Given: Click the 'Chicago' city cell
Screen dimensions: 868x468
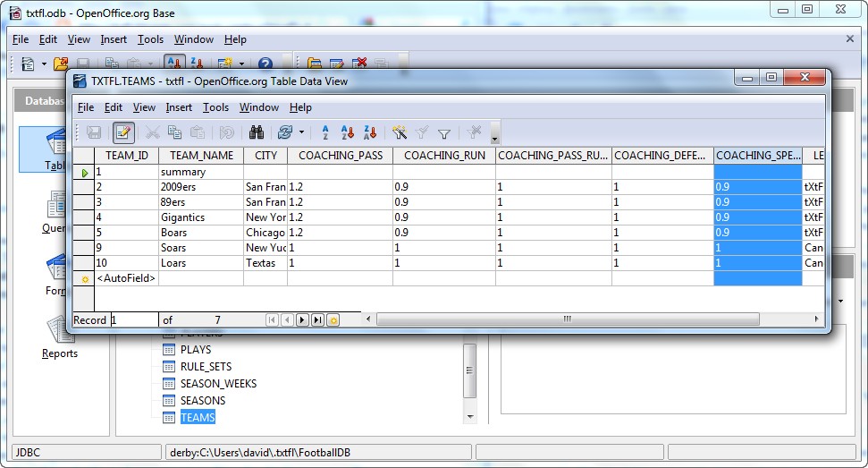Looking at the screenshot, I should 265,233.
